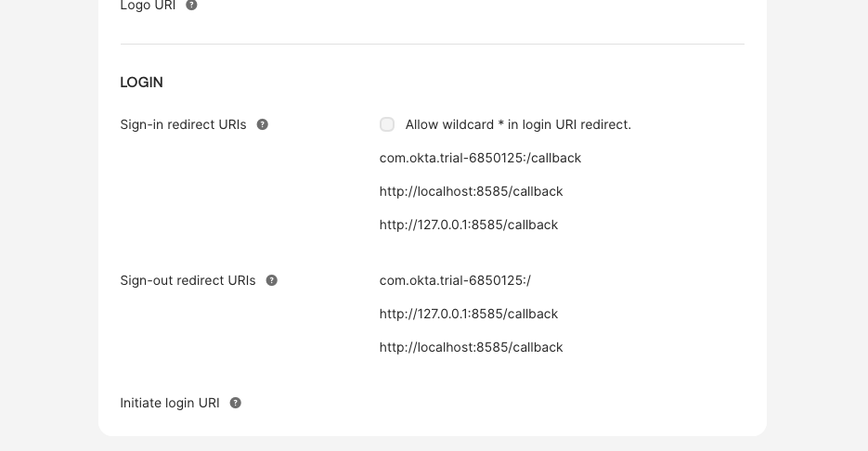
Task: Click the Logo URI field label
Action: pyautogui.click(x=148, y=6)
